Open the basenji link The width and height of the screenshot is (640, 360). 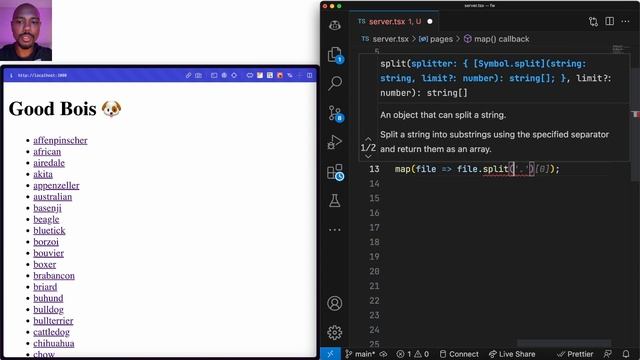47,208
